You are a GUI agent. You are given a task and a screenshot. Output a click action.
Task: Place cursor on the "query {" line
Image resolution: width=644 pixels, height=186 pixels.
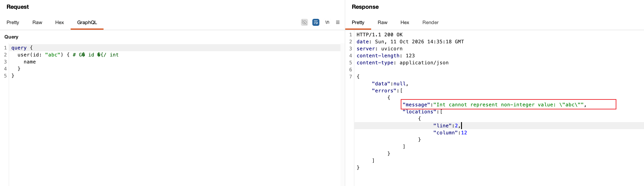coord(22,48)
